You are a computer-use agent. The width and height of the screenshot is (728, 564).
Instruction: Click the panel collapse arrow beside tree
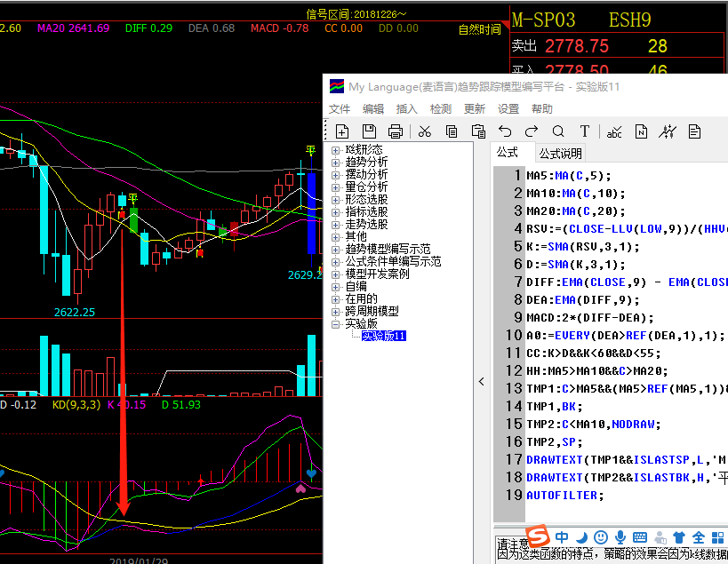click(482, 382)
